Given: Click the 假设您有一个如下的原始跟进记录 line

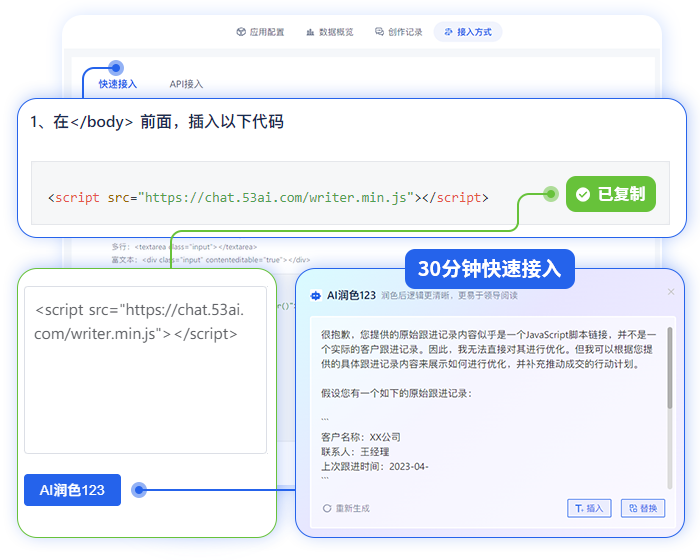Looking at the screenshot, I should tap(396, 393).
